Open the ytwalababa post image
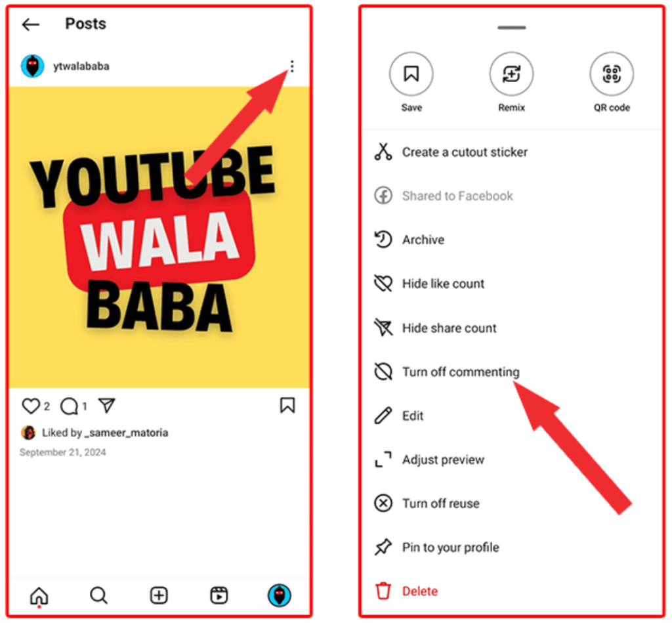This screenshot has height=623, width=672. pos(159,237)
